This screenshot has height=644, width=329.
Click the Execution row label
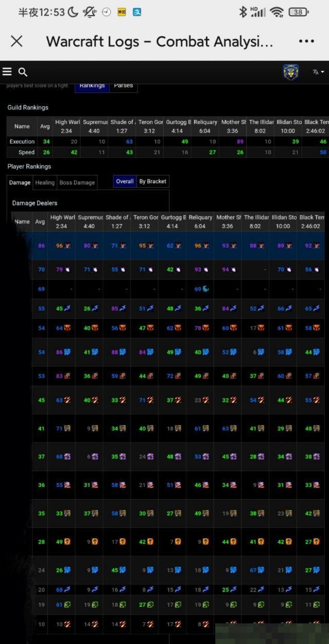click(x=22, y=142)
